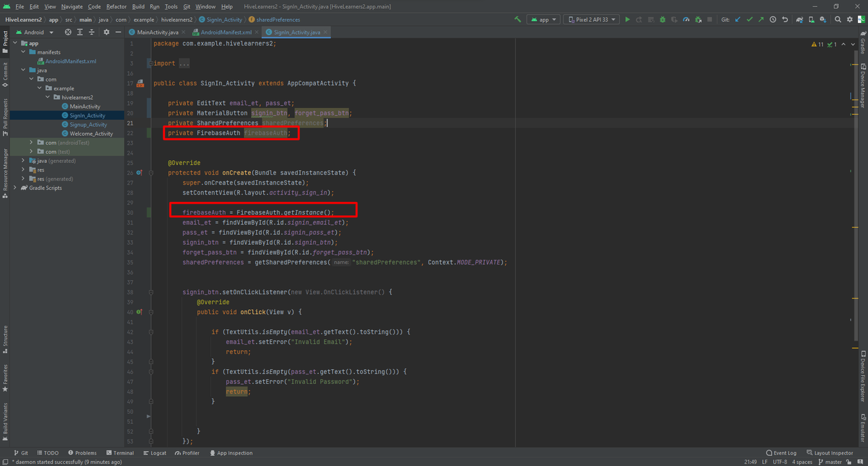Click the Expand All icon in Project panel
The width and height of the screenshot is (868, 466).
[80, 32]
